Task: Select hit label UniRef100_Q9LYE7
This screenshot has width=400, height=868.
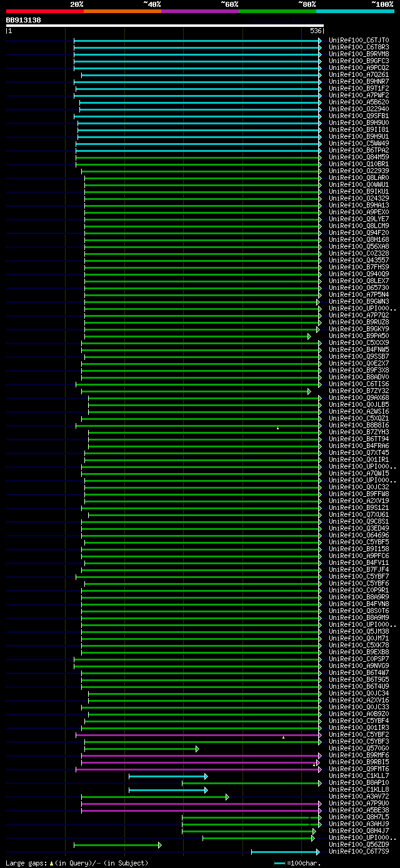Action: (359, 219)
